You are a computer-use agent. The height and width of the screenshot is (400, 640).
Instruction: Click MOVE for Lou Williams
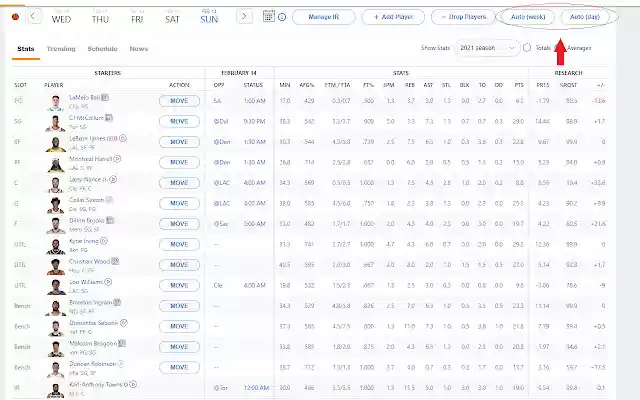pos(179,285)
